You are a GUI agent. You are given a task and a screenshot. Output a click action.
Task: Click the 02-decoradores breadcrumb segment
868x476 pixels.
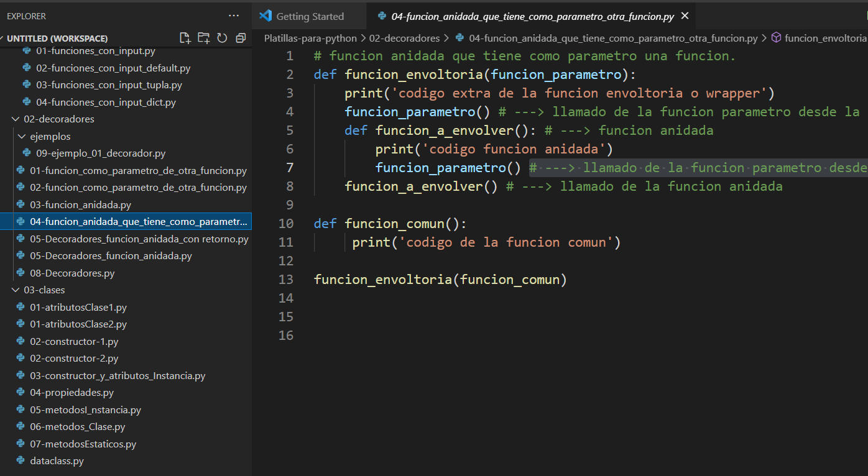pyautogui.click(x=404, y=38)
